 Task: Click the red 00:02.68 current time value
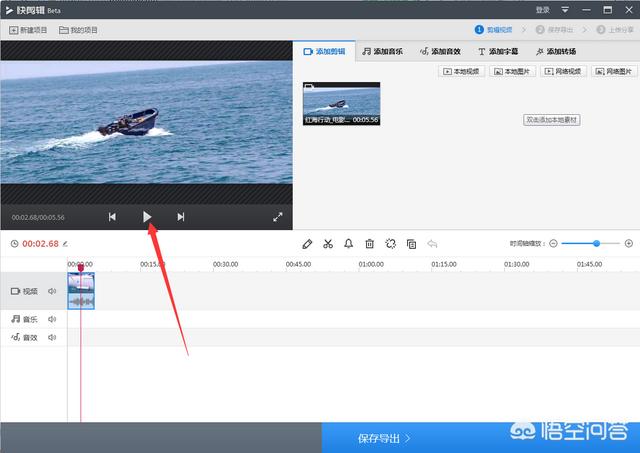40,244
